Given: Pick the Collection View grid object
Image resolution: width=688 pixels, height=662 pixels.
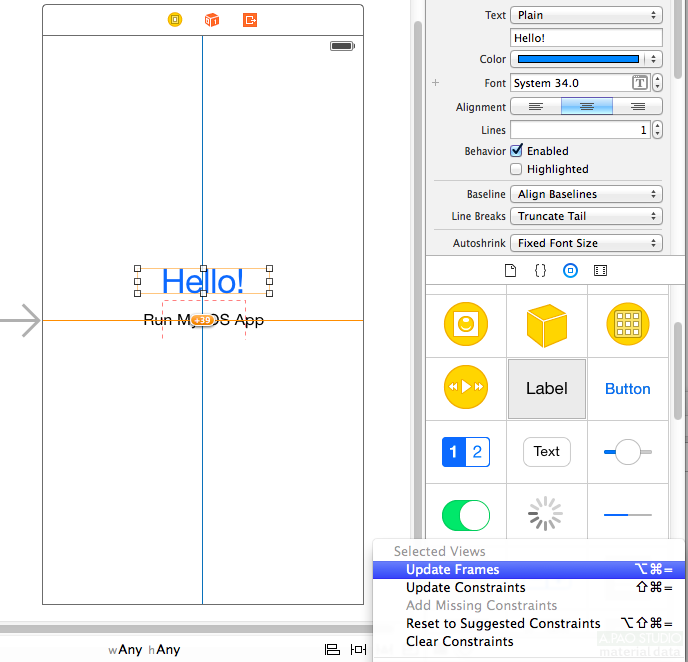Looking at the screenshot, I should (627, 324).
